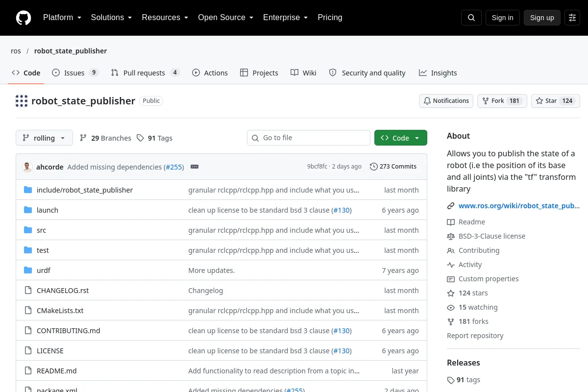This screenshot has height=392, width=588.
Task: Open the rolling branch selector
Action: (x=44, y=138)
